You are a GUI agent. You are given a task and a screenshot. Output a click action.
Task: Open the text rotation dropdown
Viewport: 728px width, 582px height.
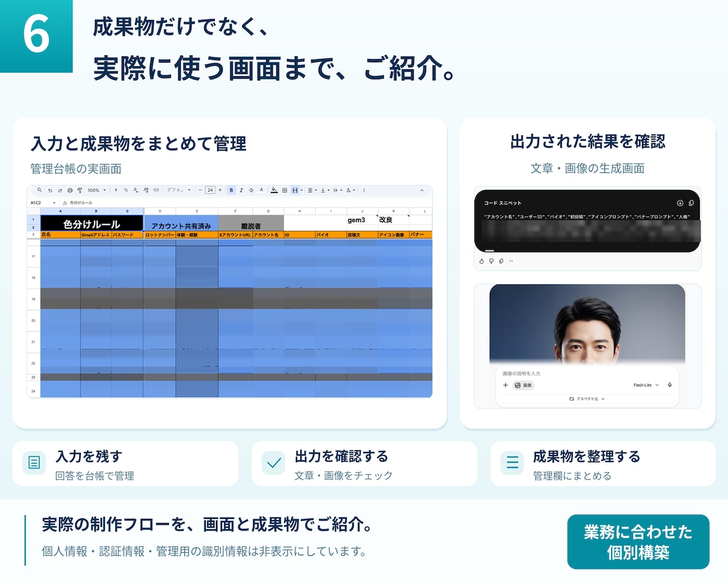[x=350, y=190]
